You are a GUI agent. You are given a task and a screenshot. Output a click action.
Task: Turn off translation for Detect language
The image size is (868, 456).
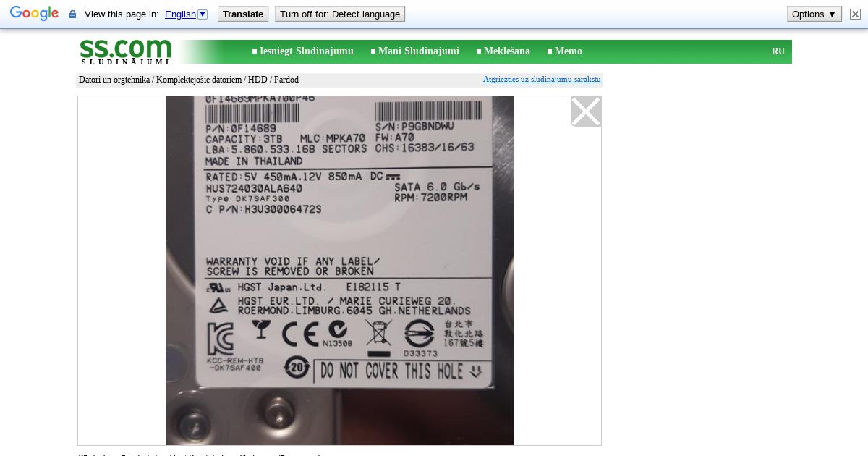[x=340, y=14]
